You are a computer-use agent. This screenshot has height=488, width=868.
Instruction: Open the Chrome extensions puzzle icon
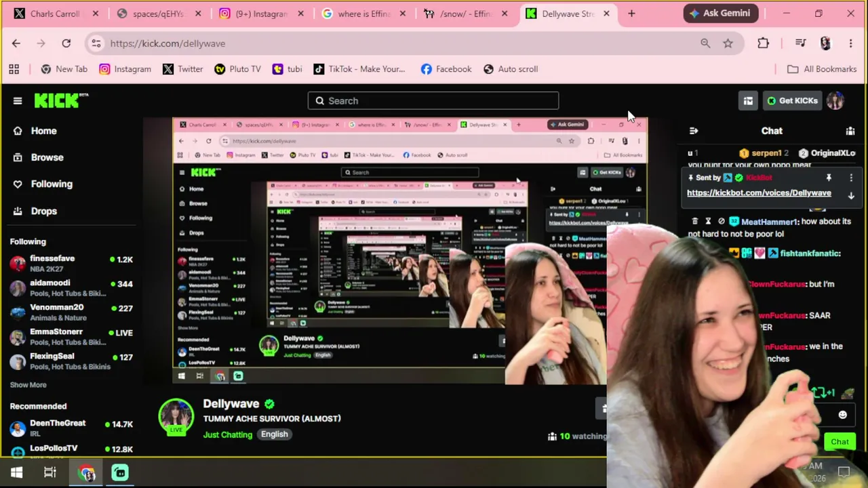coord(763,43)
